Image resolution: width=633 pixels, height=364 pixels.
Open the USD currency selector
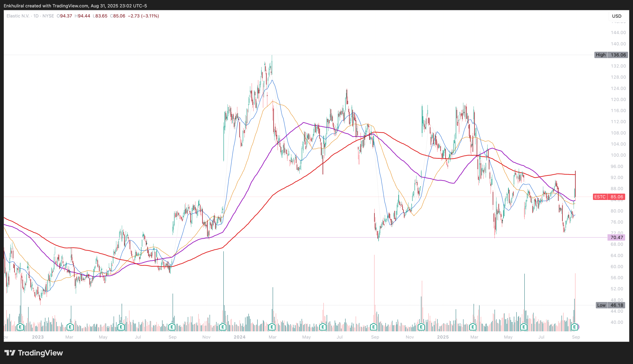pos(617,16)
